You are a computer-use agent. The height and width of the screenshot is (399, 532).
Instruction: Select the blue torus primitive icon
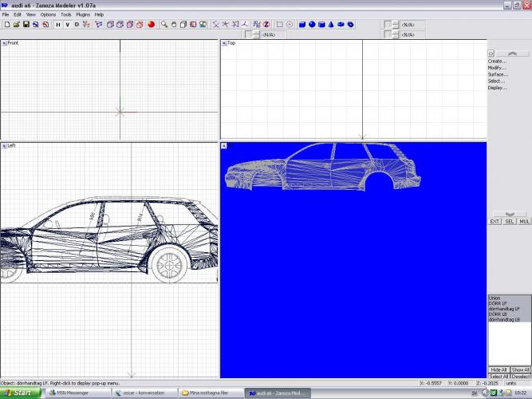[350, 25]
